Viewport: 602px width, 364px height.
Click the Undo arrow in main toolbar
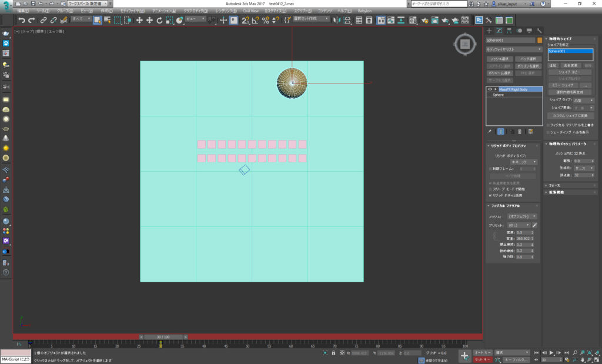[x=22, y=20]
